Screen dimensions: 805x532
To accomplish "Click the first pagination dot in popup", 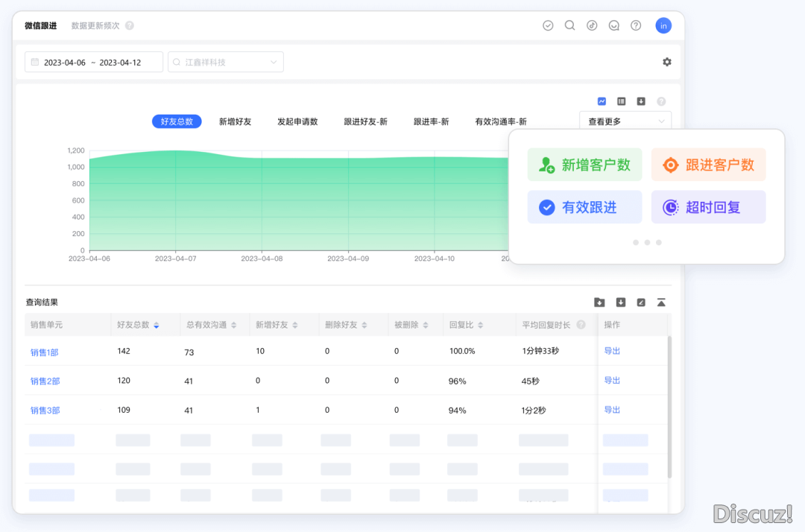I will coord(636,243).
